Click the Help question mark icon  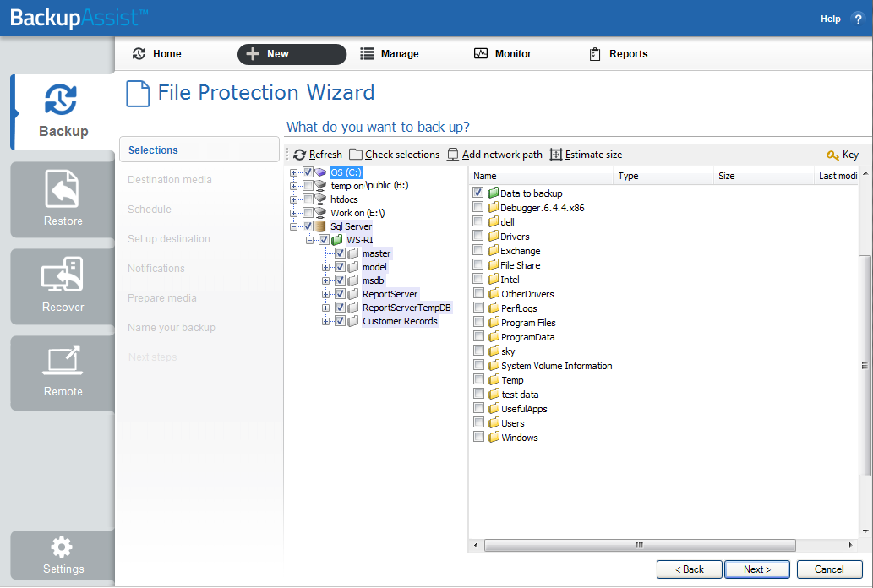point(858,19)
